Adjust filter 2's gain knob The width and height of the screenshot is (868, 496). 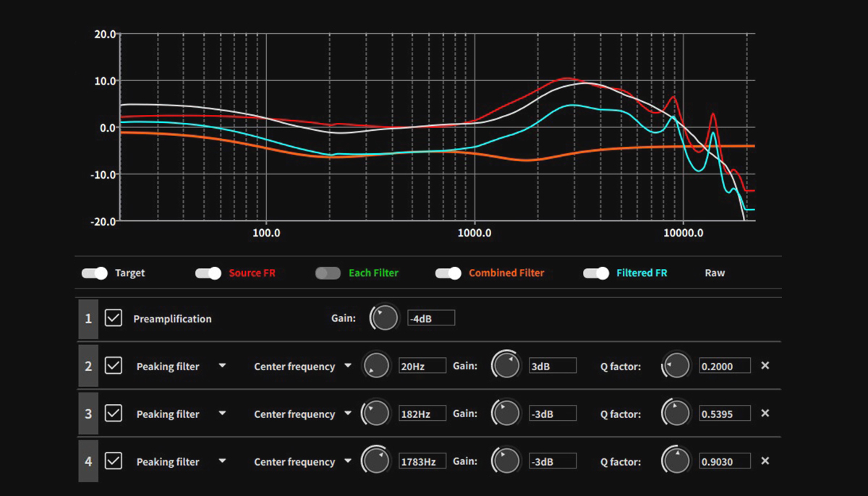[506, 365]
